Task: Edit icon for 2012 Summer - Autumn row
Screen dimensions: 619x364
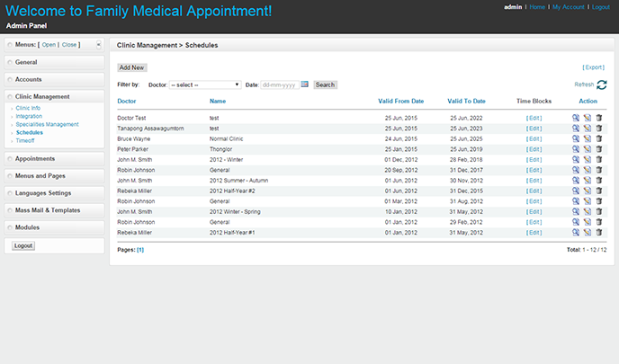Action: [x=588, y=180]
